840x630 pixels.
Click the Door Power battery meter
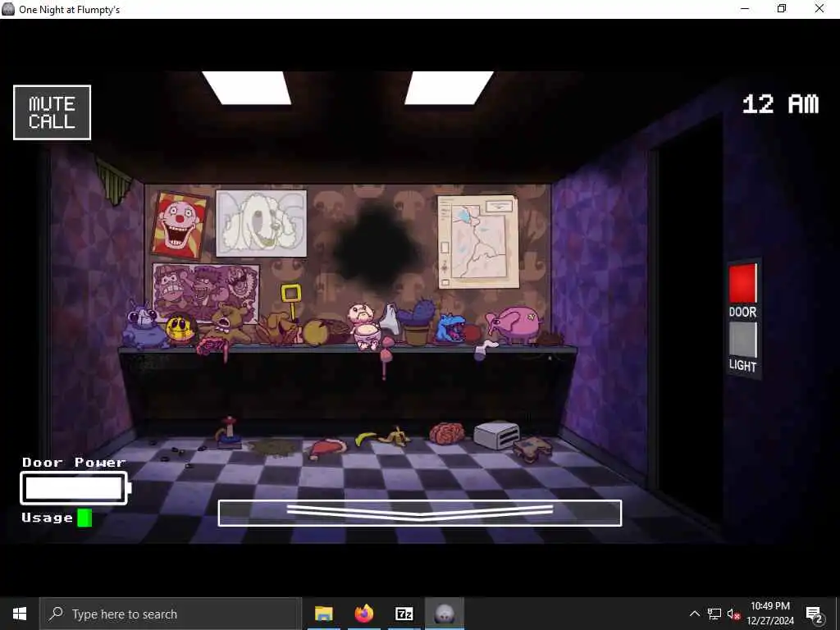pos(75,488)
